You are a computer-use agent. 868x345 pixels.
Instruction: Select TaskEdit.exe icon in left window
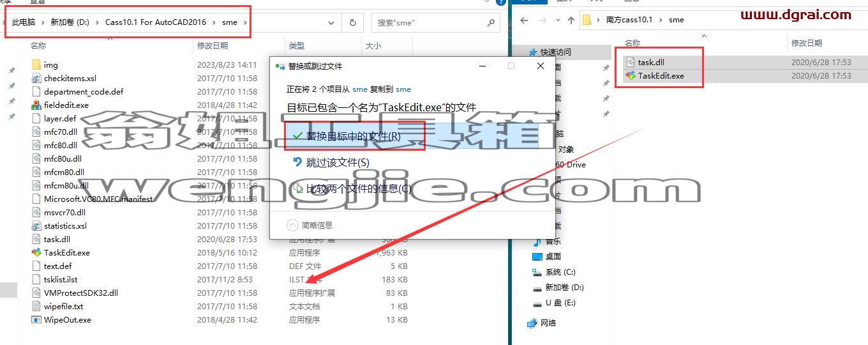pyautogui.click(x=36, y=252)
